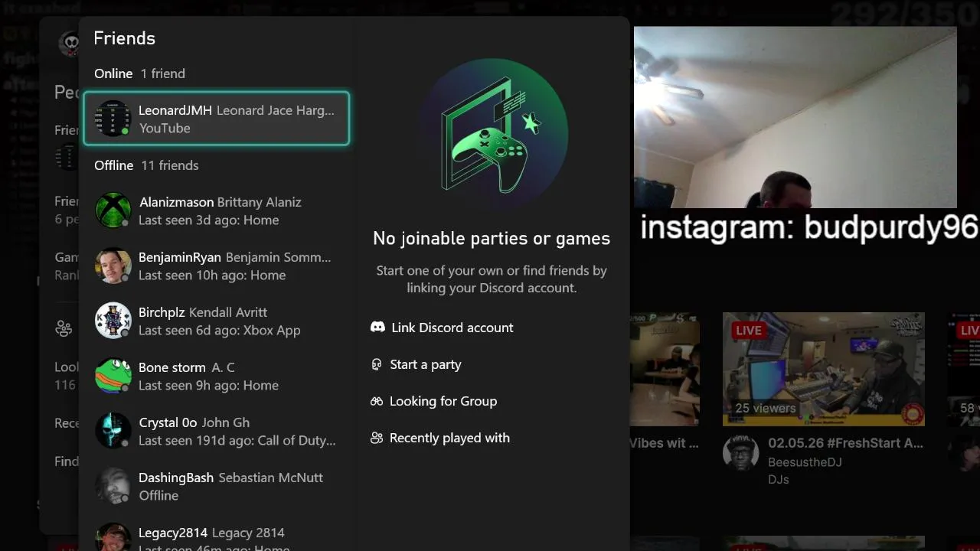Open Looking for Group
Screen dimensions: 980x551
point(433,401)
